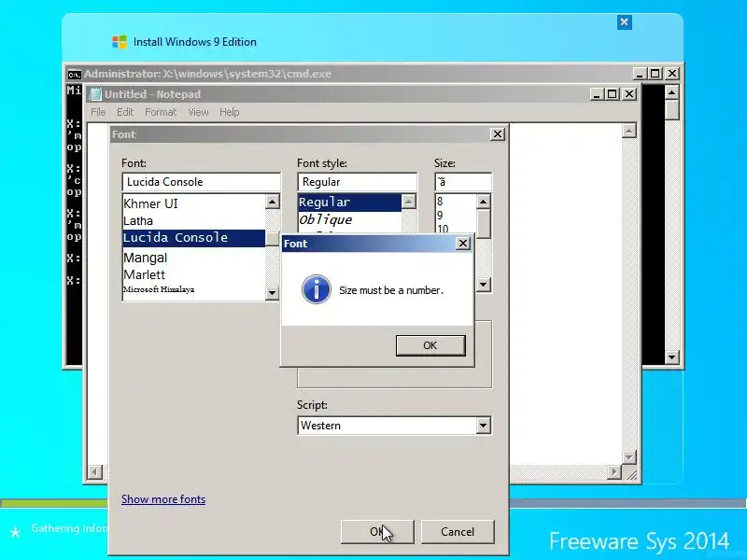This screenshot has height=560, width=747.
Task: Select Mangal in the font list
Action: point(193,258)
